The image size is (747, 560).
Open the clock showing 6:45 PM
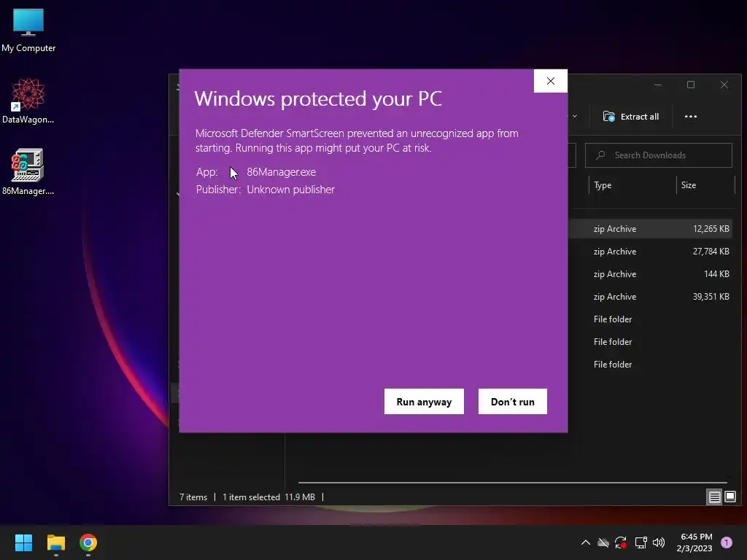pyautogui.click(x=694, y=542)
